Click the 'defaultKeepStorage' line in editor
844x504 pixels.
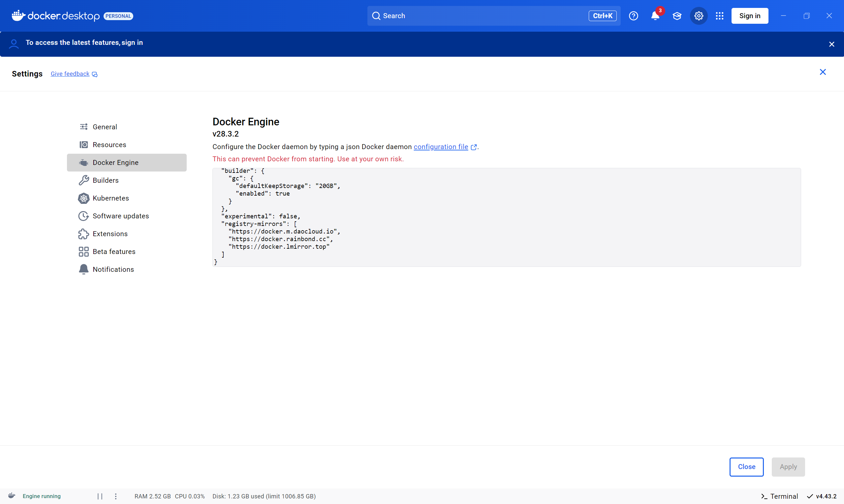click(288, 186)
